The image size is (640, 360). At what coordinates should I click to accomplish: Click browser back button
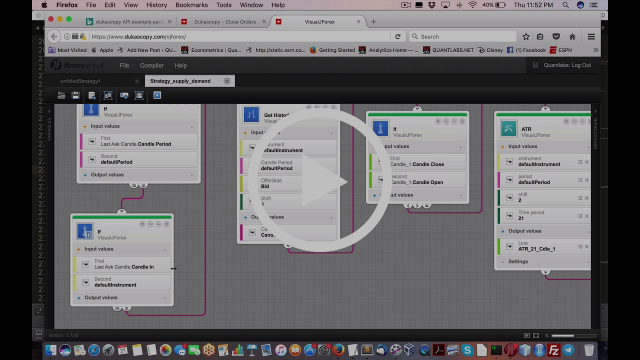click(x=54, y=37)
